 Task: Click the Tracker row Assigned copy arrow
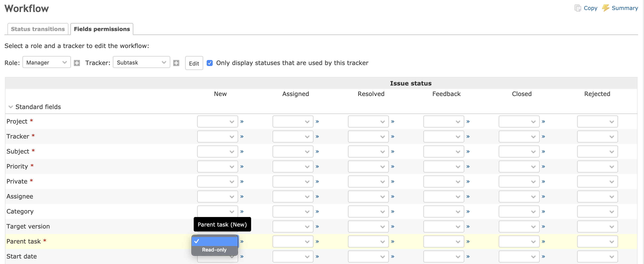pyautogui.click(x=317, y=136)
